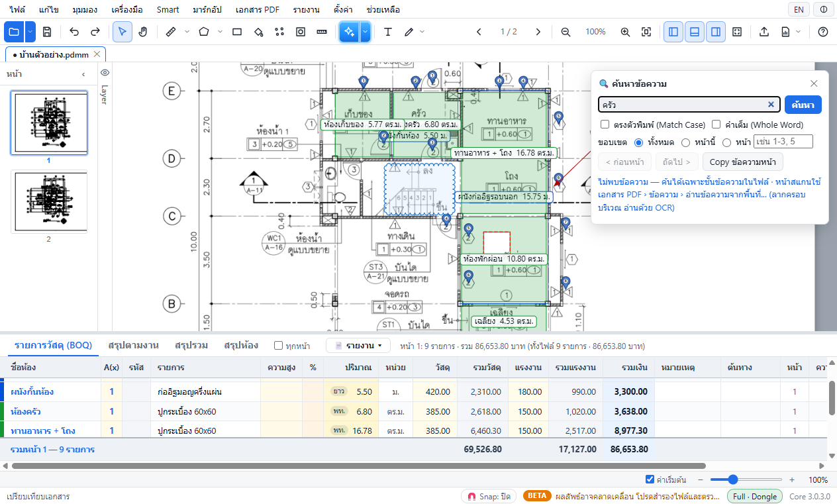This screenshot has height=504, width=837.
Task: Activate the hand pan tool
Action: pyautogui.click(x=143, y=32)
